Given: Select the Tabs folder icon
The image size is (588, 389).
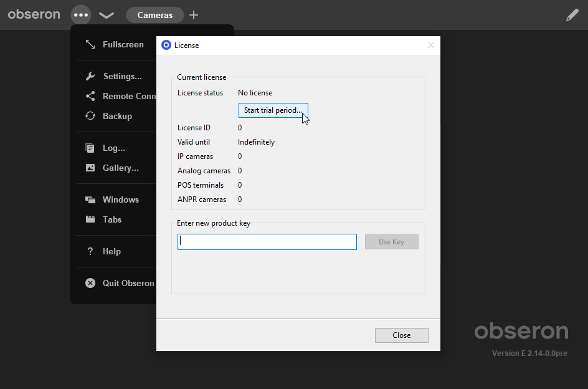Looking at the screenshot, I should pos(90,219).
